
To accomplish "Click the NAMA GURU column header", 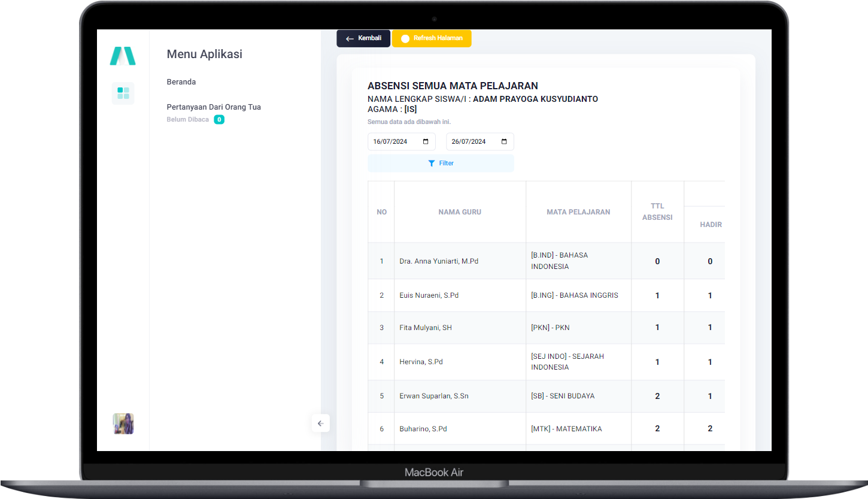I will tap(460, 212).
